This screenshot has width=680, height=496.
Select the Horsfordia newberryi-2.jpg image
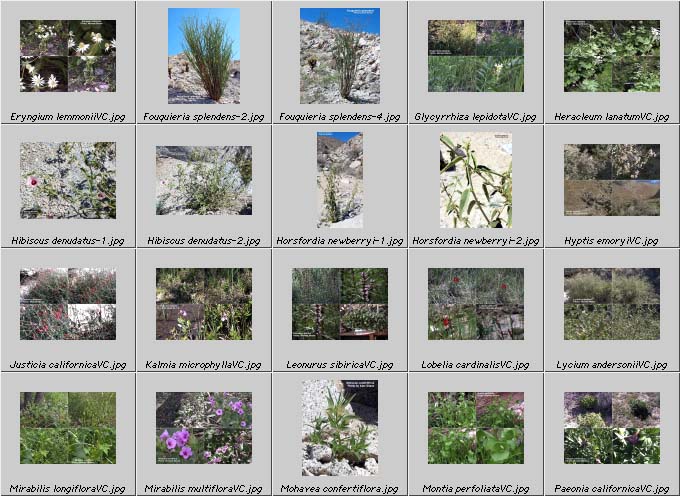476,180
